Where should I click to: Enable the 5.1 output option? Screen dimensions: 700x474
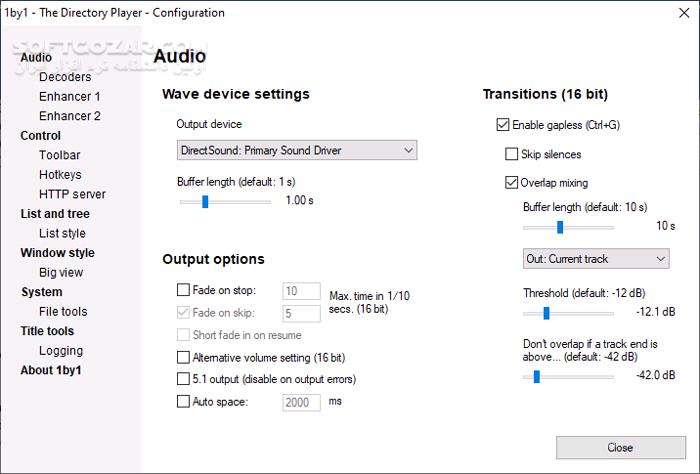click(x=183, y=379)
